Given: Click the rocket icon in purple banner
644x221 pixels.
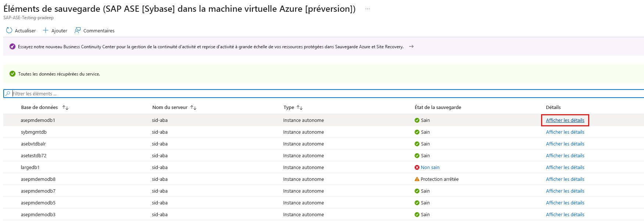Looking at the screenshot, I should click(12, 47).
